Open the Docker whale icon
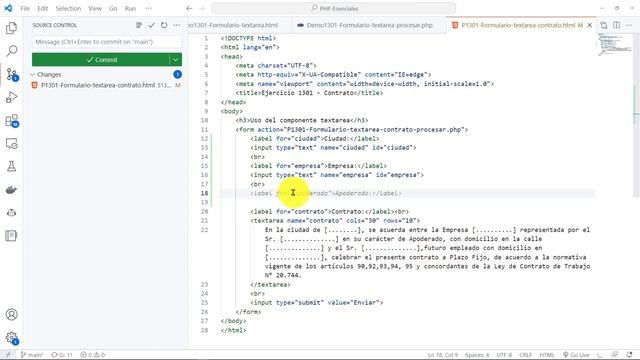The image size is (640, 360). click(11, 189)
